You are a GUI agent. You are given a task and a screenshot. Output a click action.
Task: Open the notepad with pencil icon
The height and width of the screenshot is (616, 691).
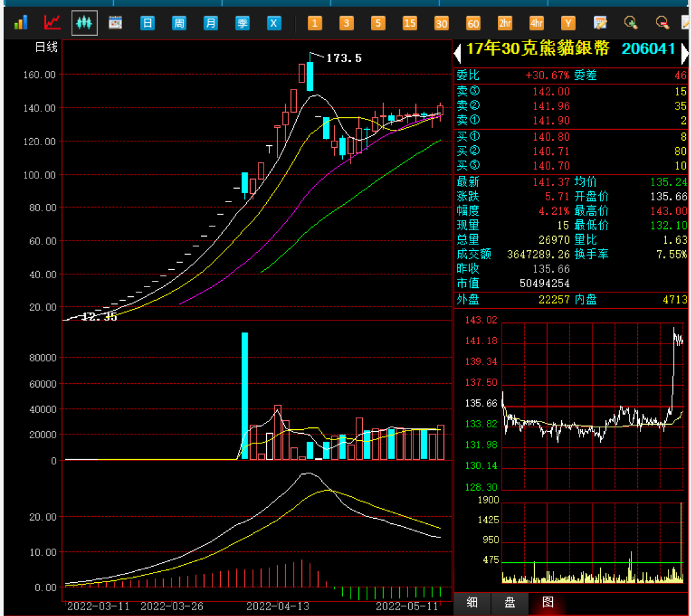pyautogui.click(x=600, y=23)
